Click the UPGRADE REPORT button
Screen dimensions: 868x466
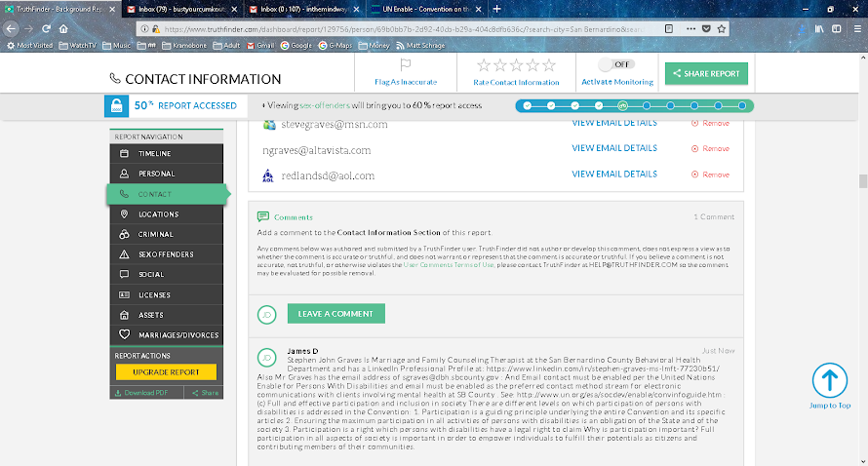coord(166,371)
